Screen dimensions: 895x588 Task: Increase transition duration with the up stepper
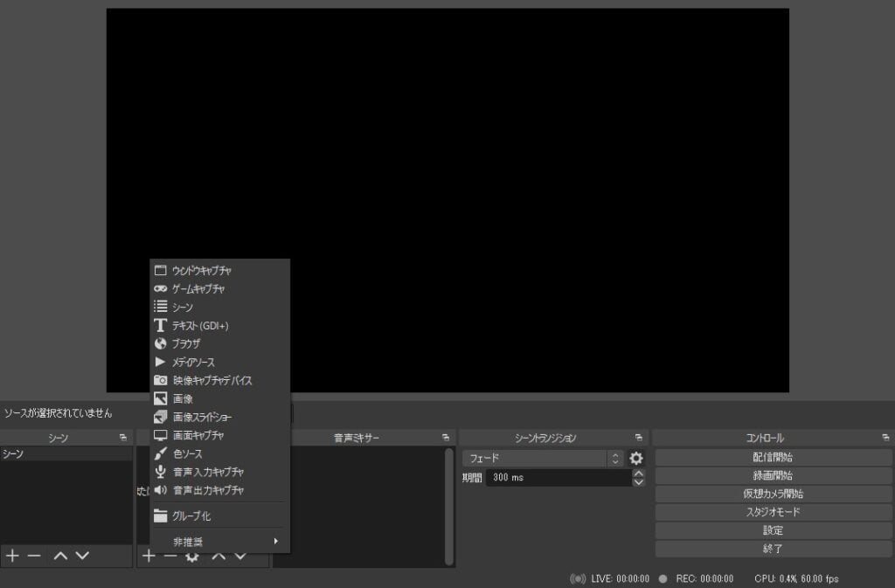point(639,474)
